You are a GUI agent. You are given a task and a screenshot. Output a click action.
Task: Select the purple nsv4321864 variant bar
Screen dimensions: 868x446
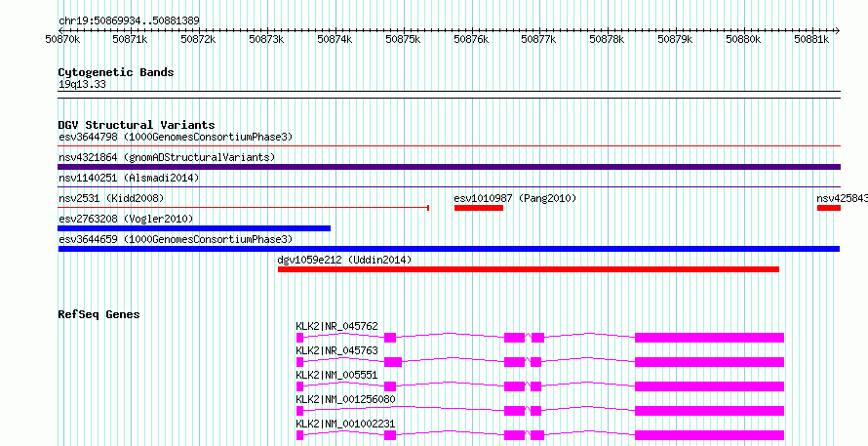click(449, 167)
